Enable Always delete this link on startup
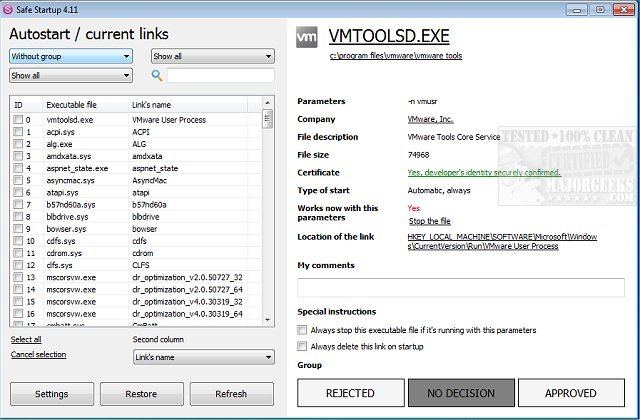Viewport: 640px width, 420px height. (302, 346)
